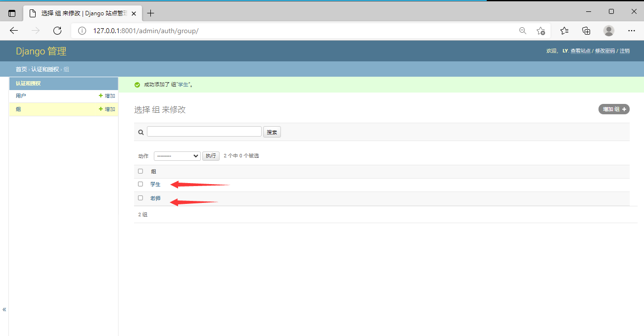Click the '2 组' result count text

[142, 215]
